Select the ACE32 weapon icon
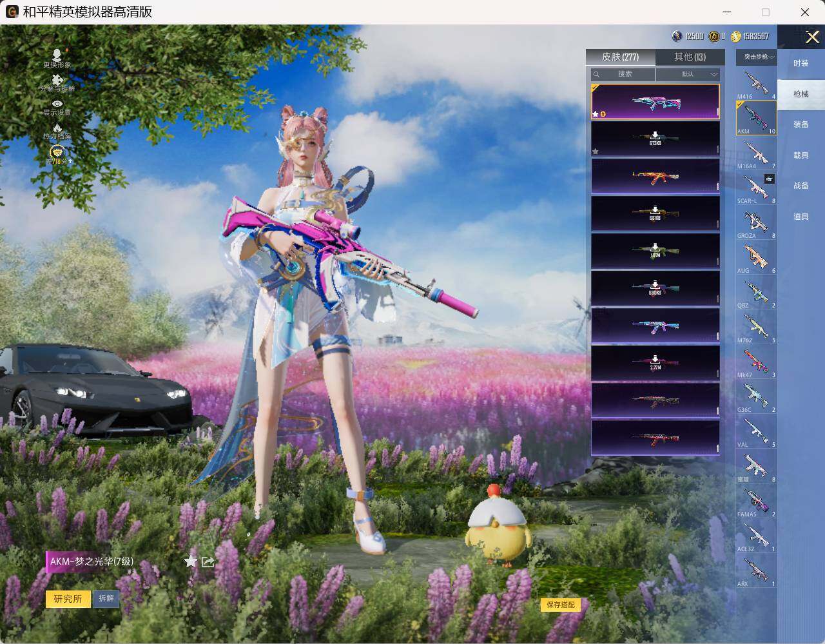 (x=757, y=536)
